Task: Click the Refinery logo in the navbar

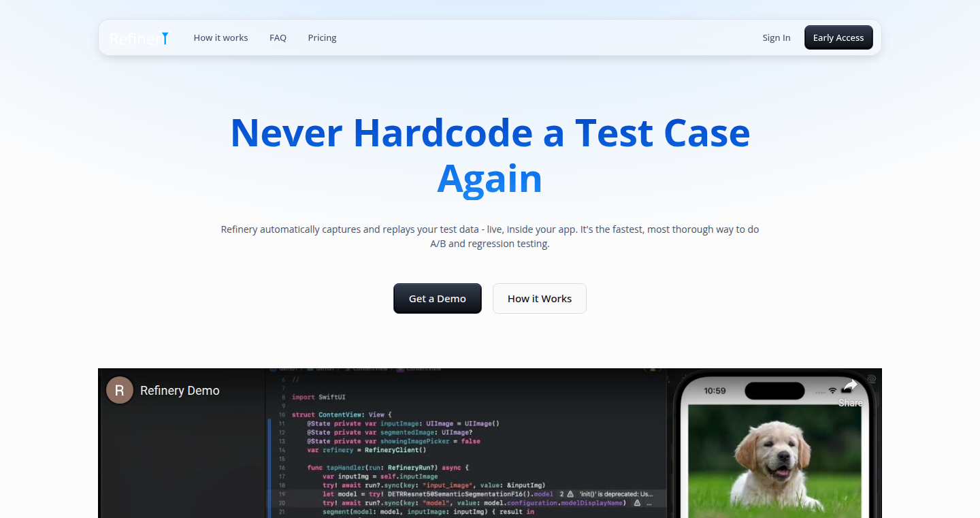Action: 139,38
